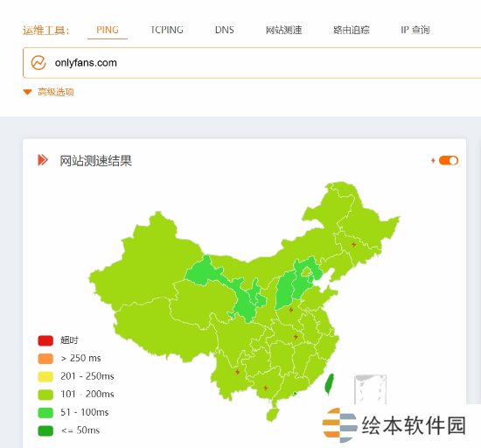Screen dimensions: 481x448
Task: Click the dark green <= 50ms swatch
Action: coord(45,430)
